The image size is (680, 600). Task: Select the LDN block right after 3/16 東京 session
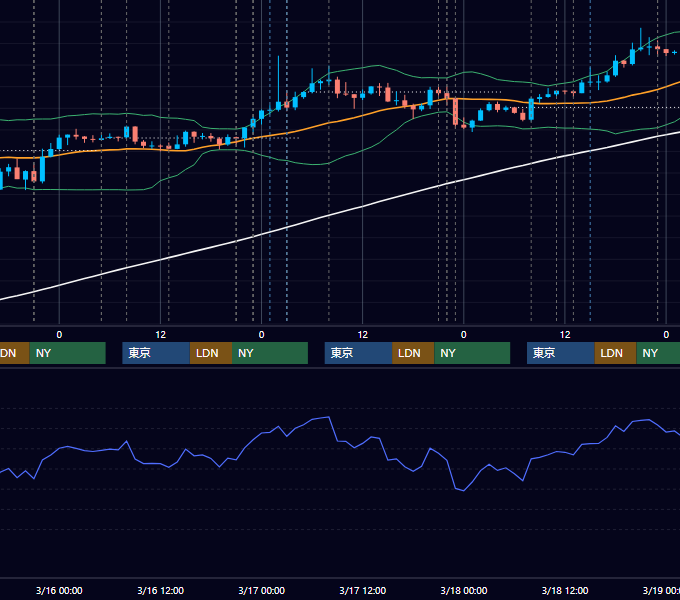pyautogui.click(x=211, y=353)
